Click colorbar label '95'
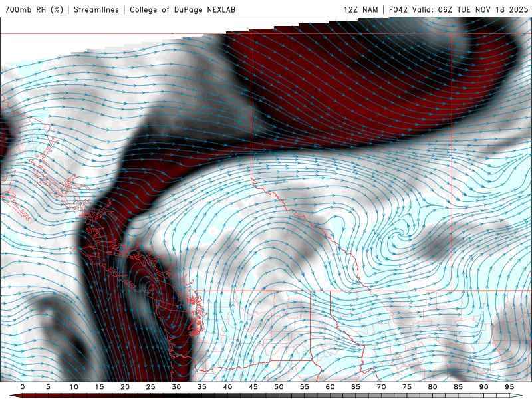 (x=509, y=387)
